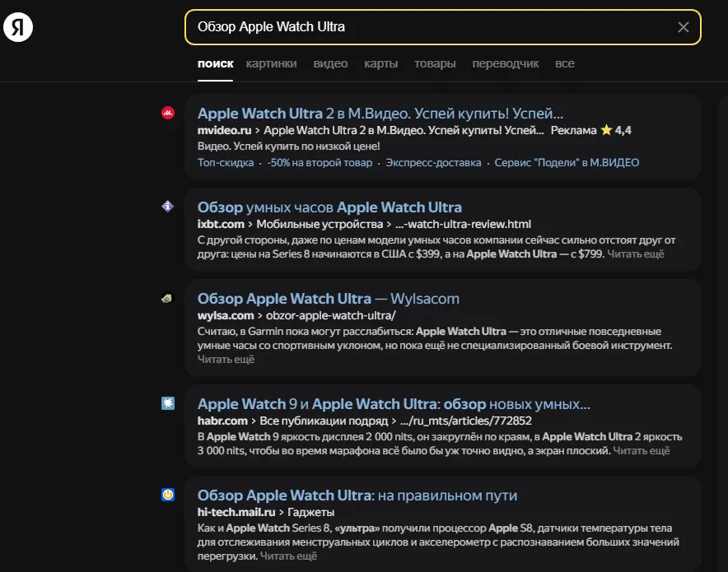
Task: Open the Yandex logo home icon
Action: 18,27
